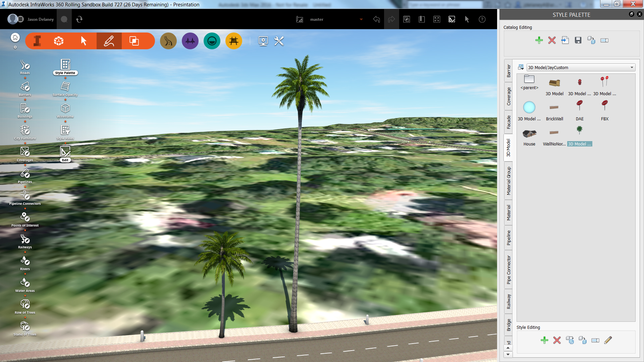Open the Roads tool
Viewport: 644px width, 362px height.
[25, 65]
